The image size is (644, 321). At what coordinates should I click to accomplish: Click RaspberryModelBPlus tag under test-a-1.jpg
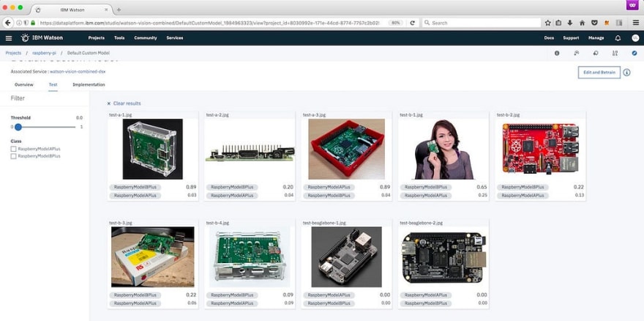coord(135,188)
